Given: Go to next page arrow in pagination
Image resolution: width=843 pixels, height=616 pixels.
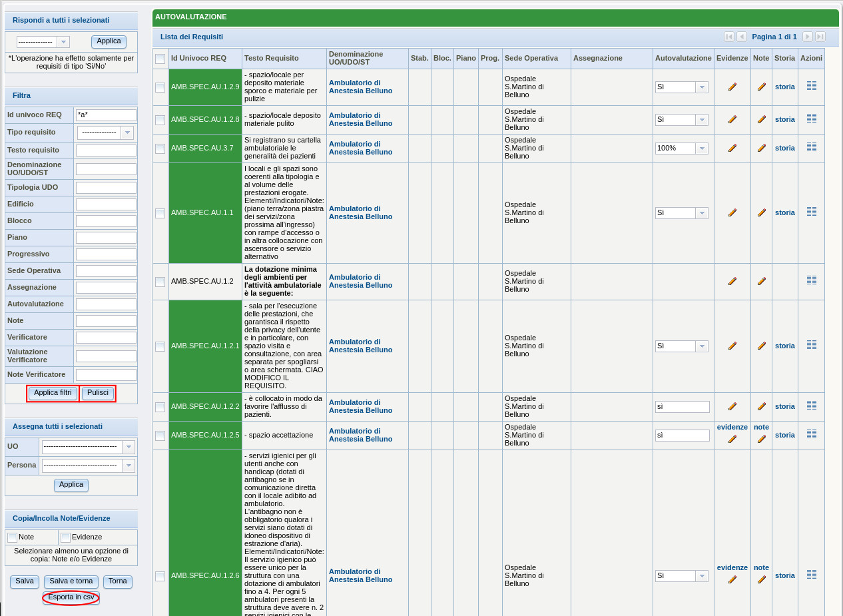Looking at the screenshot, I should (x=807, y=37).
